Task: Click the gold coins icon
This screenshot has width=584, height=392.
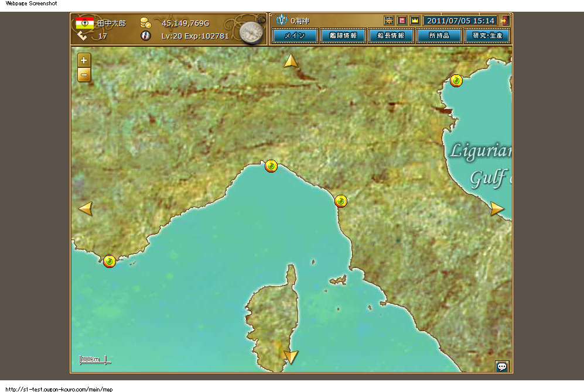Action: pyautogui.click(x=145, y=23)
